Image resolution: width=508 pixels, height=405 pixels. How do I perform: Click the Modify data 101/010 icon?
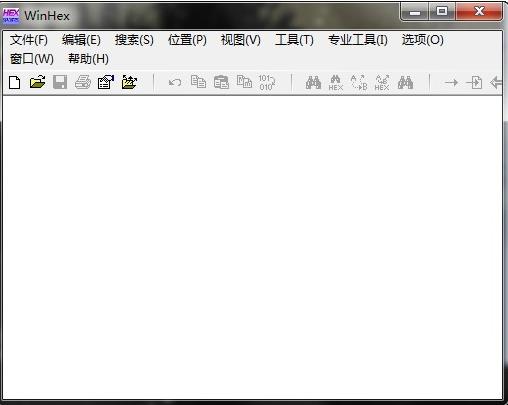267,82
